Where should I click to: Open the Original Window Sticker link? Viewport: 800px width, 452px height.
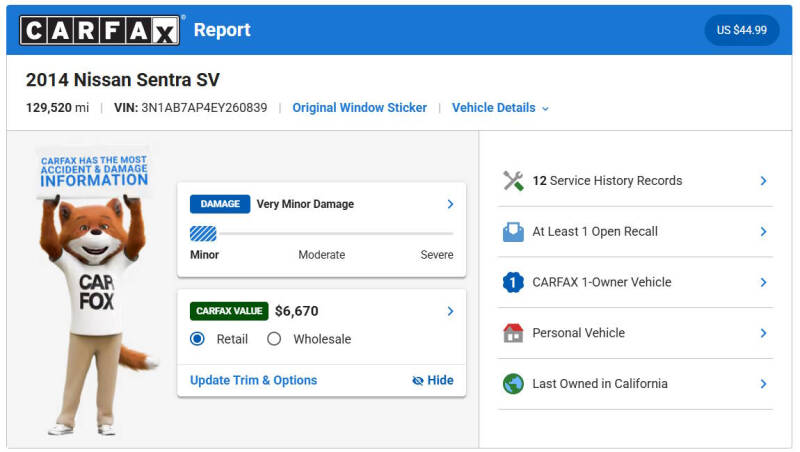click(360, 108)
